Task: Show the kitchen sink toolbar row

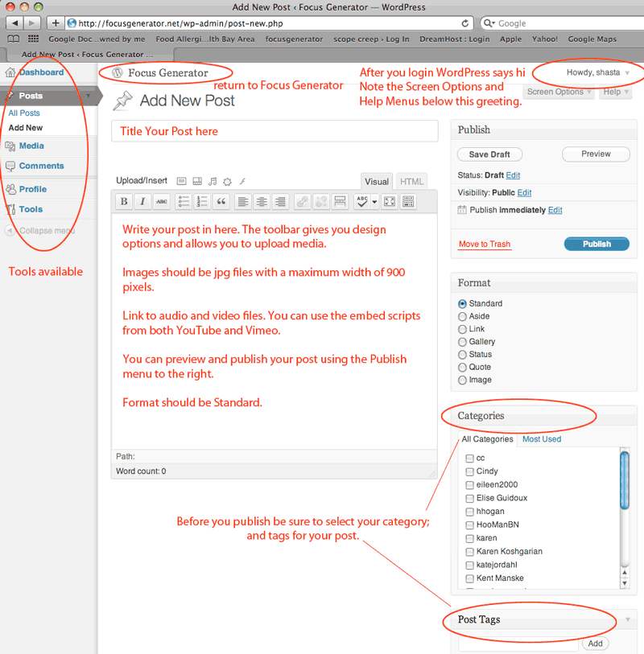Action: pyautogui.click(x=408, y=201)
